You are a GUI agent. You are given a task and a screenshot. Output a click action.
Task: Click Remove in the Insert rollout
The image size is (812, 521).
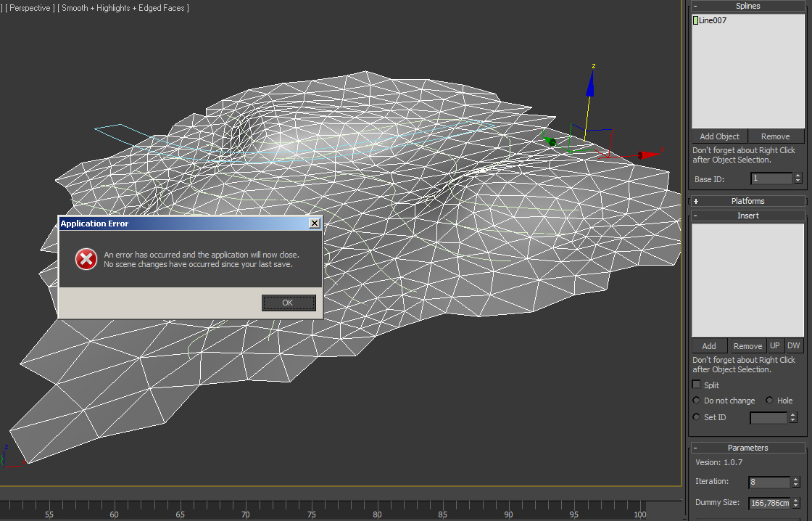point(747,346)
